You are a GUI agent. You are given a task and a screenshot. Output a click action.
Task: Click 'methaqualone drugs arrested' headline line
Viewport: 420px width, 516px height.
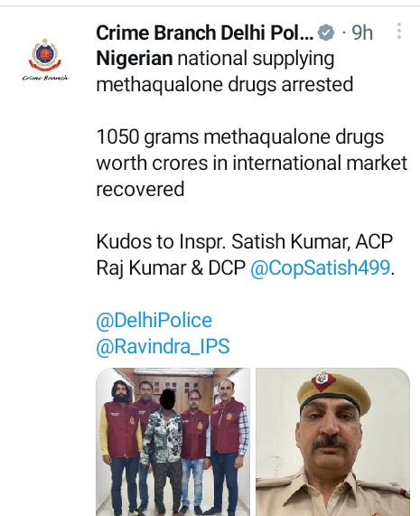[225, 84]
